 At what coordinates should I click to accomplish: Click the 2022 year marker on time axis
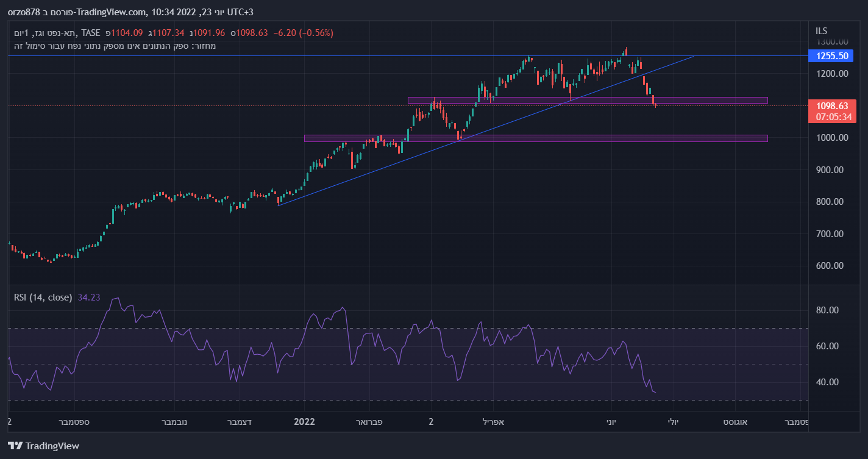pos(304,421)
